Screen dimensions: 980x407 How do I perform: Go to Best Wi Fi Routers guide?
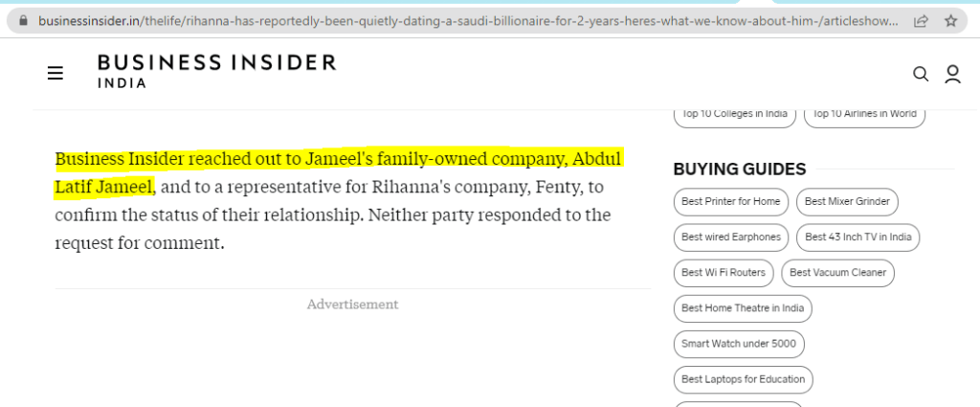click(x=724, y=273)
